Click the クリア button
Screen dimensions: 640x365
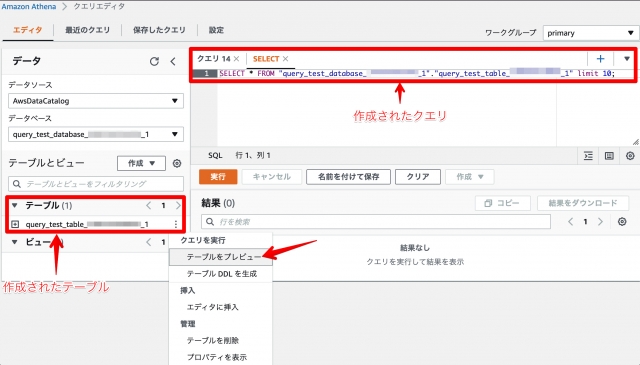418,177
